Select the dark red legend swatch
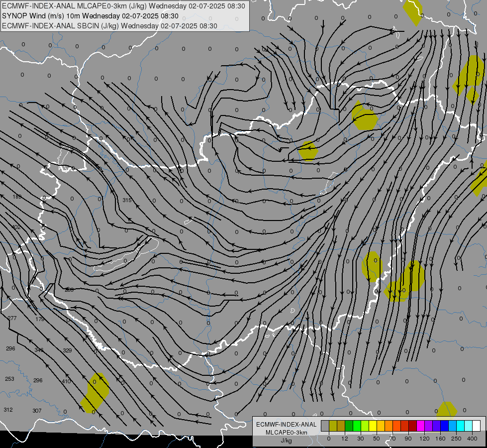The height and width of the screenshot is (448, 487). coord(412,426)
